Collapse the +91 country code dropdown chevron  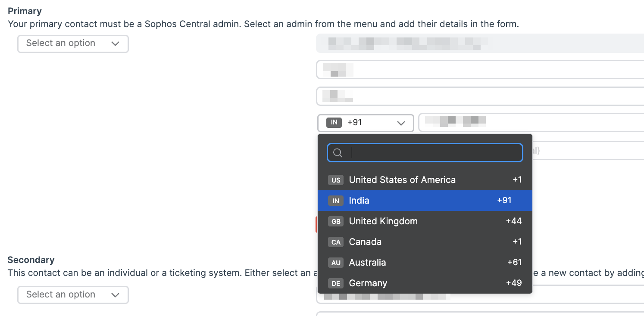(x=401, y=123)
